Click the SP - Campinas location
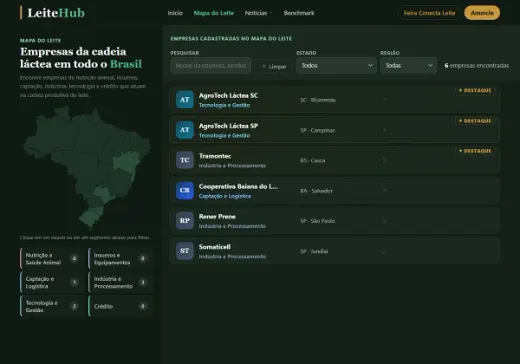Image resolution: width=520 pixels, height=364 pixels. pos(318,130)
